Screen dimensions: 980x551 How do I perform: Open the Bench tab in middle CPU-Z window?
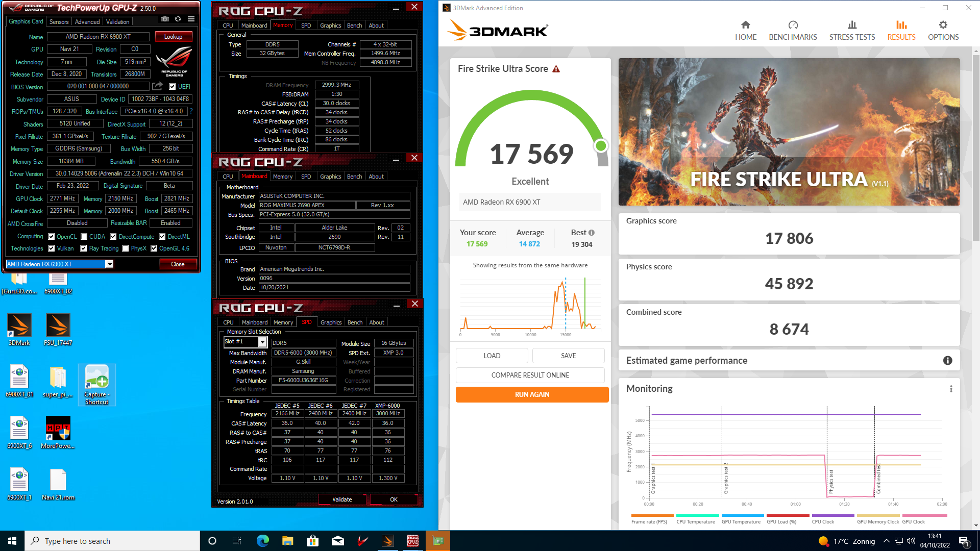(x=354, y=177)
